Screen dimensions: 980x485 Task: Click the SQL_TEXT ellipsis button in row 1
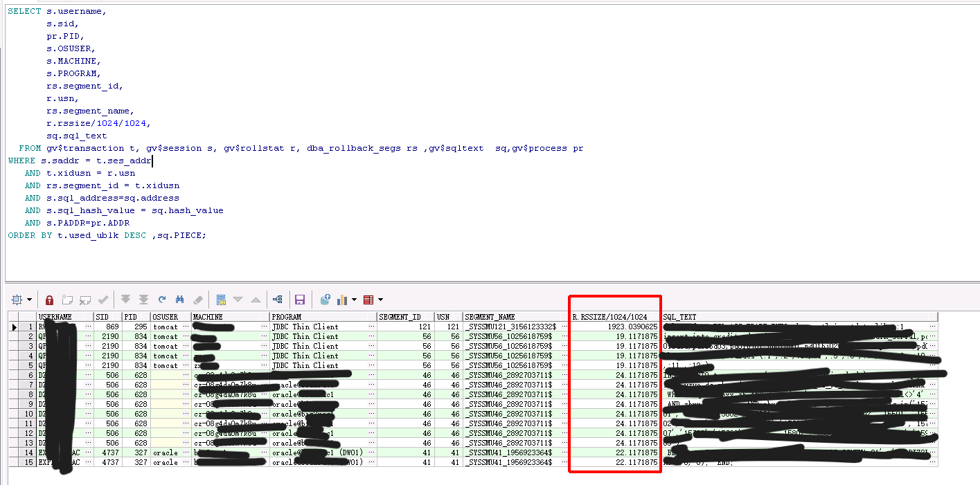933,327
